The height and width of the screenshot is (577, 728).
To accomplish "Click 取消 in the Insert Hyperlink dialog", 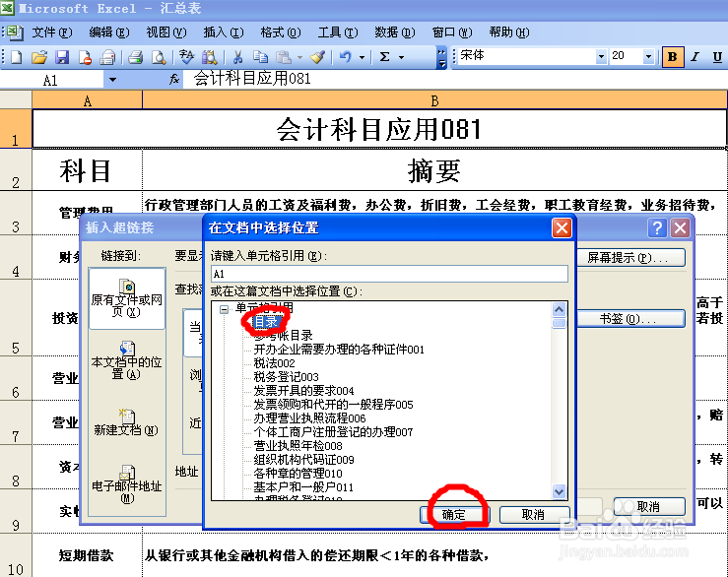I will pos(648,506).
